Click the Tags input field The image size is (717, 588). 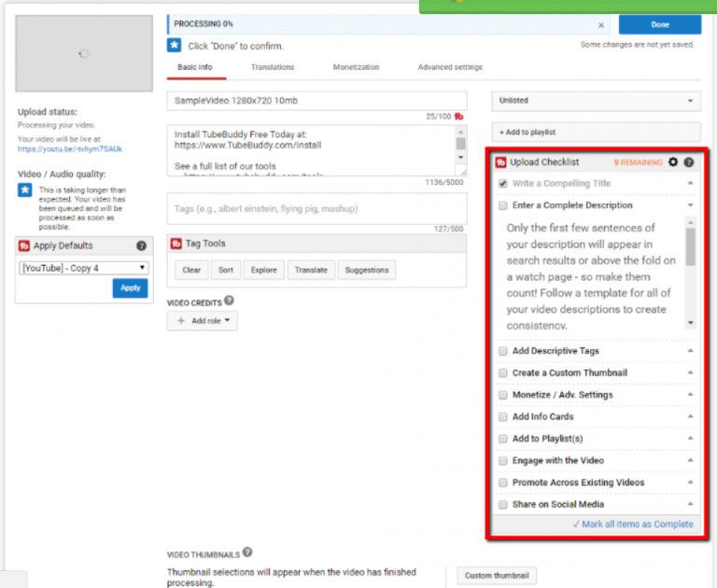pyautogui.click(x=316, y=208)
